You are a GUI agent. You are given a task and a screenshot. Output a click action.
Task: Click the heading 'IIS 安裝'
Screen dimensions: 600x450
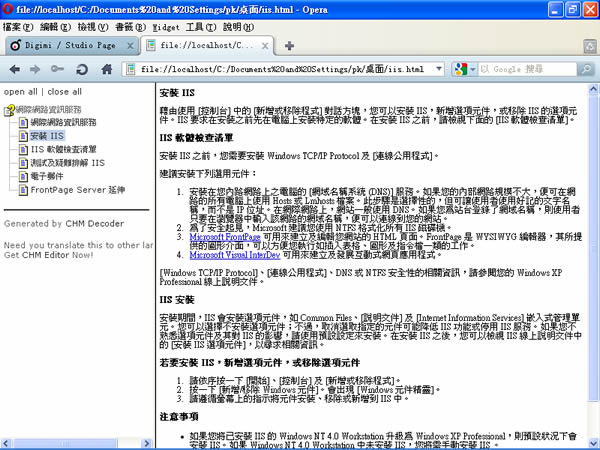coord(177,300)
